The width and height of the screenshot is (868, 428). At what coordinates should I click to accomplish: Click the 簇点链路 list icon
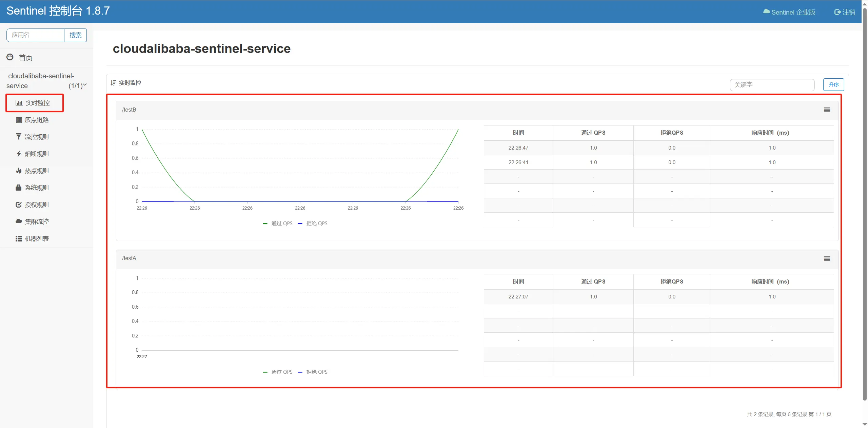coord(19,120)
